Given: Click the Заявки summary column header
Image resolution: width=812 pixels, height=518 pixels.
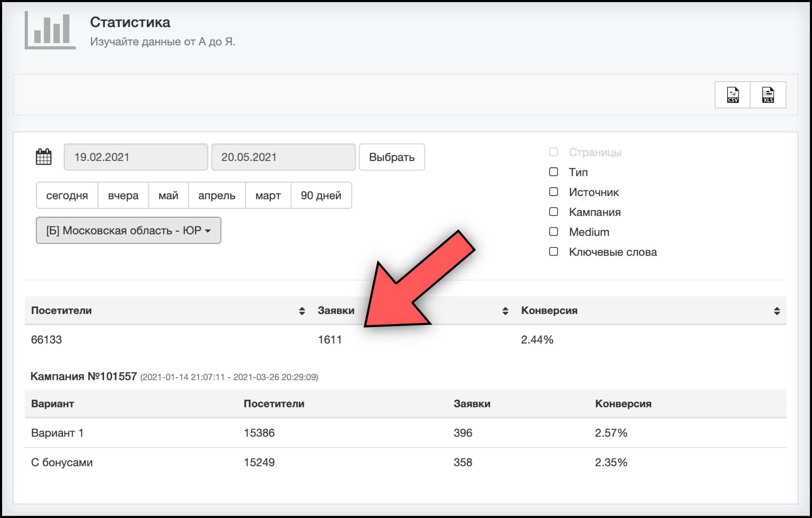Looking at the screenshot, I should pos(336,311).
